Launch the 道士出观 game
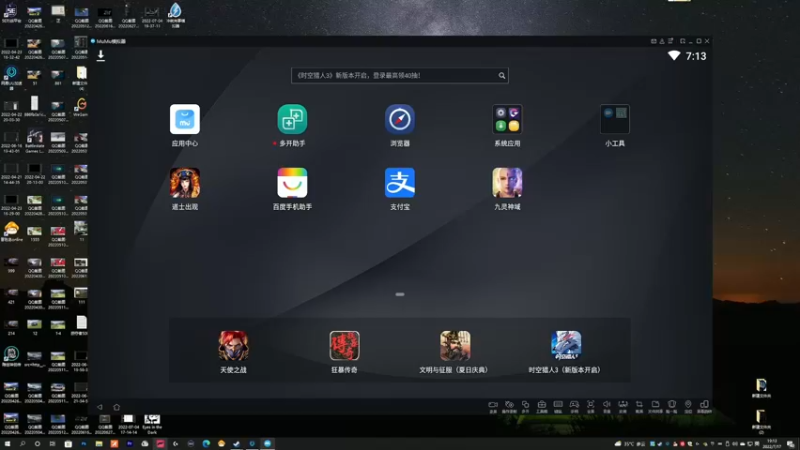This screenshot has height=450, width=800. click(185, 183)
